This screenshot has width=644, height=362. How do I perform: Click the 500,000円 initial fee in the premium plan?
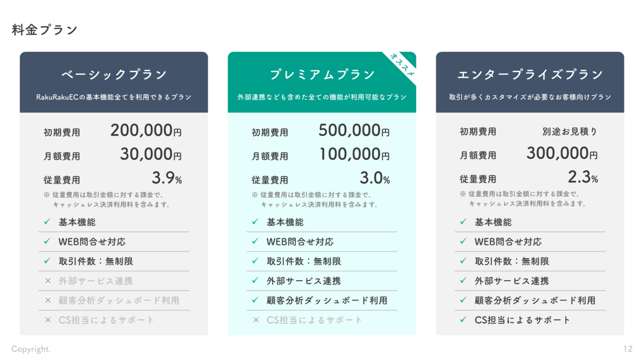(x=354, y=131)
